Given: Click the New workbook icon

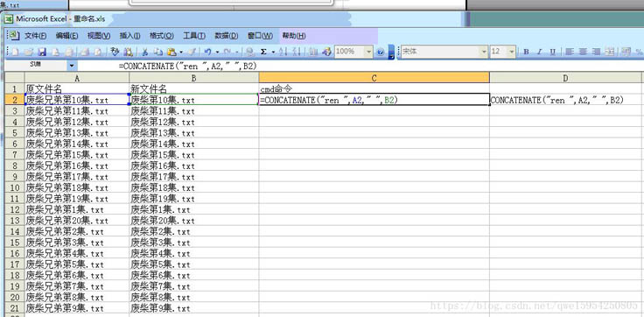Looking at the screenshot, I should 15,52.
